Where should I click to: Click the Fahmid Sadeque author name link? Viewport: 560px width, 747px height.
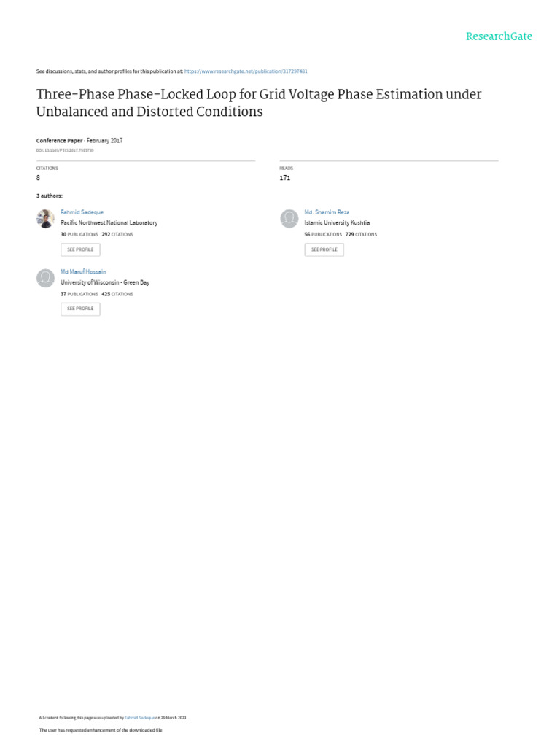point(82,212)
